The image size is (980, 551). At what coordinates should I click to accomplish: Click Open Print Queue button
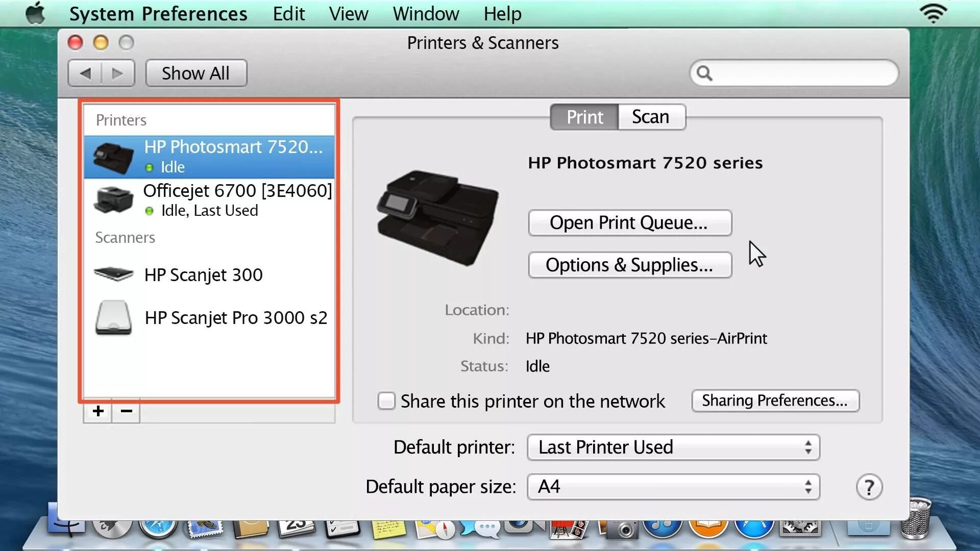coord(630,223)
